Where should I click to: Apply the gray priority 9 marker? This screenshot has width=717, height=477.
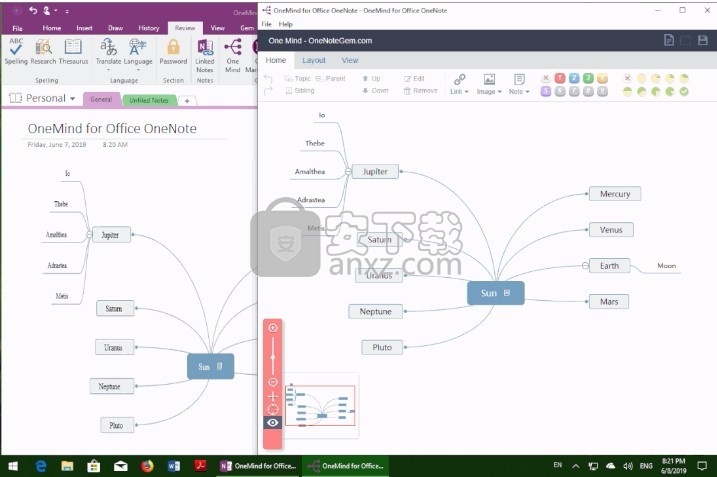[602, 91]
